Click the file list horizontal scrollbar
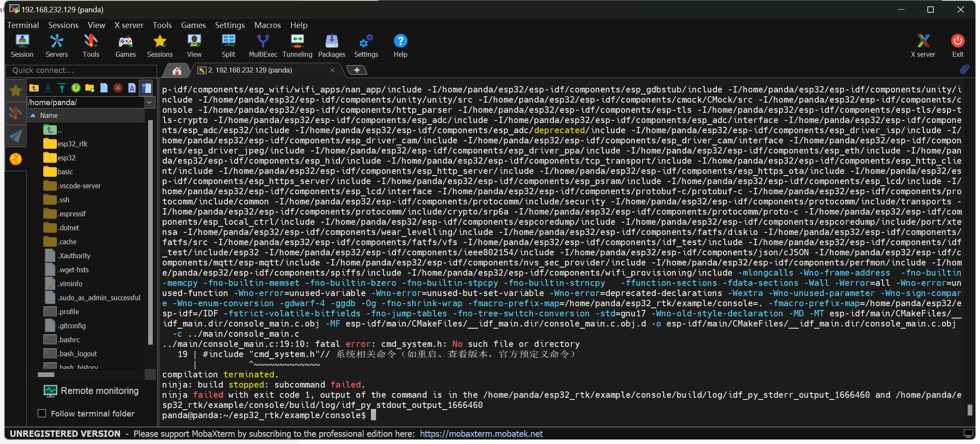Image resolution: width=980 pixels, height=444 pixels. click(46, 375)
